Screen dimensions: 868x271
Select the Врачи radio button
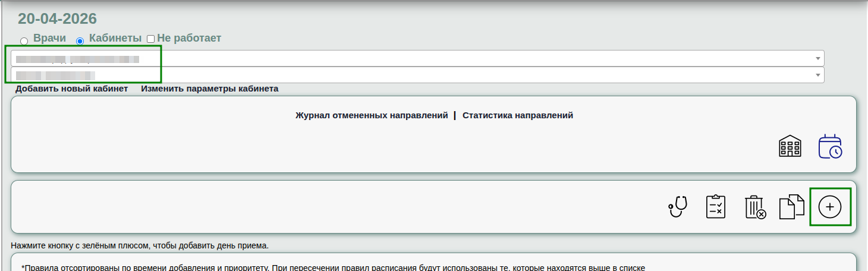click(x=24, y=41)
